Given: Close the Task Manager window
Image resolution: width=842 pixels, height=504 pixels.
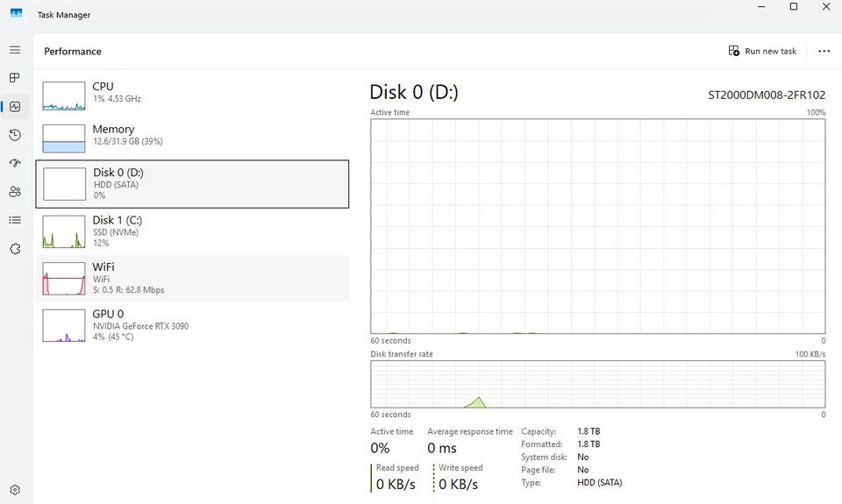Looking at the screenshot, I should pos(826,7).
